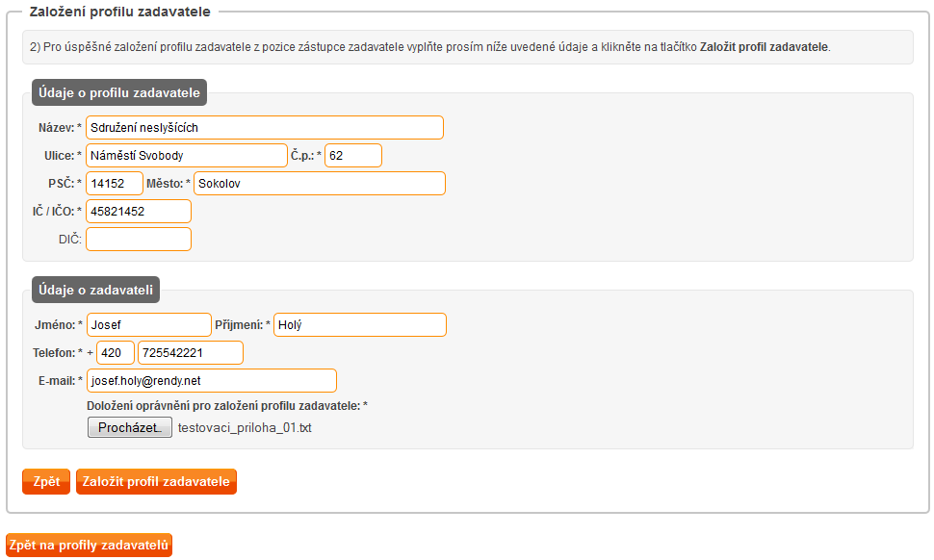The height and width of the screenshot is (560, 934).
Task: Click the Založení profilu zadavatele legend title
Action: [x=119, y=12]
